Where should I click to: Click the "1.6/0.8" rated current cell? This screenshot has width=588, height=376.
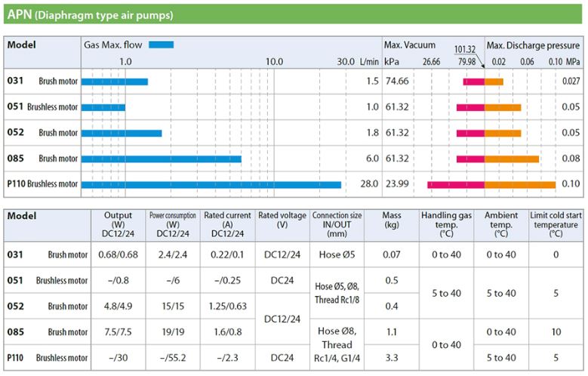(227, 332)
